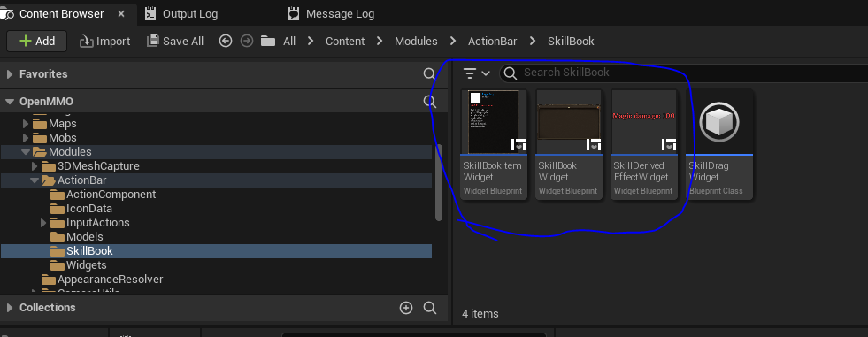Viewport: 868px width, 337px height.
Task: Select the SkillBook folder in tree
Action: pos(81,250)
